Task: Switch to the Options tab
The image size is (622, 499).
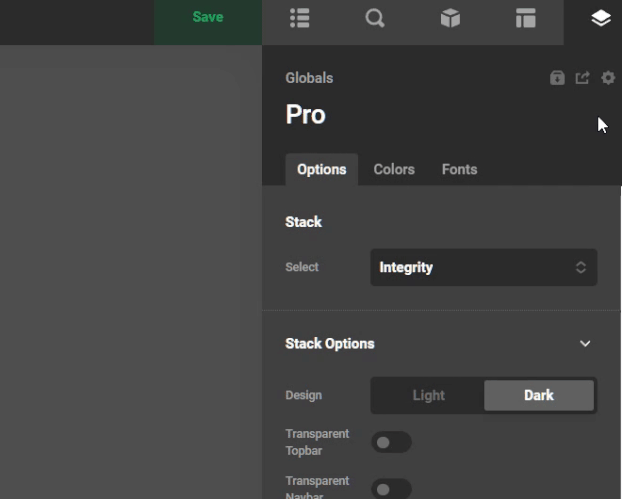Action: pos(322,169)
